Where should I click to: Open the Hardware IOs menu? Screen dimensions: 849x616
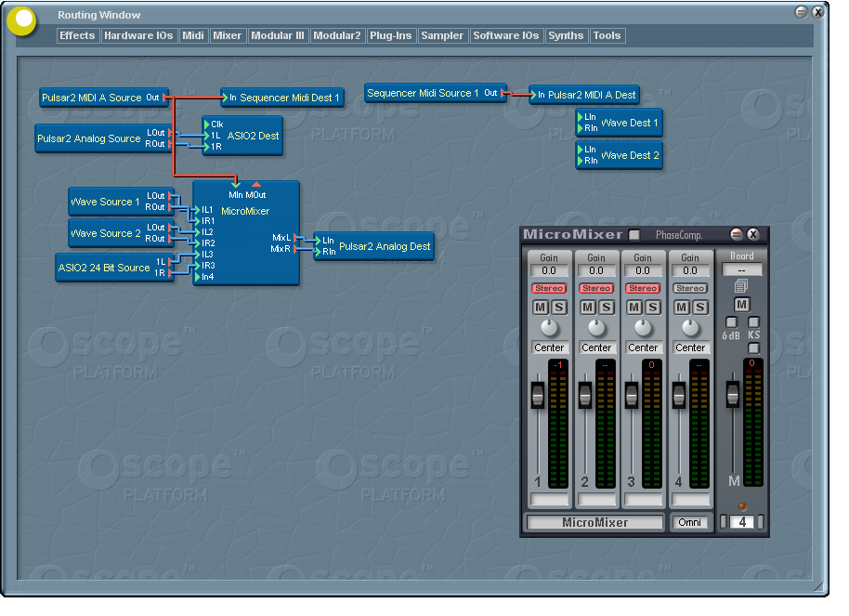tap(138, 35)
